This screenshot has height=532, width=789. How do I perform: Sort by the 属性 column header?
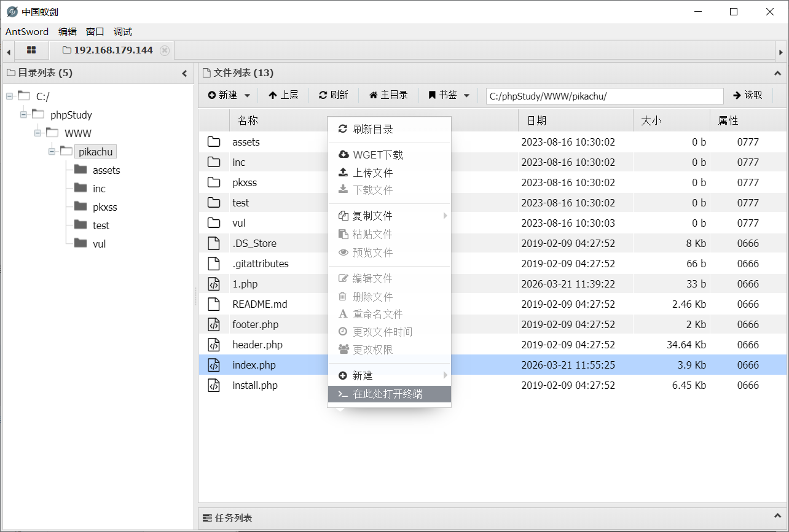(x=748, y=120)
